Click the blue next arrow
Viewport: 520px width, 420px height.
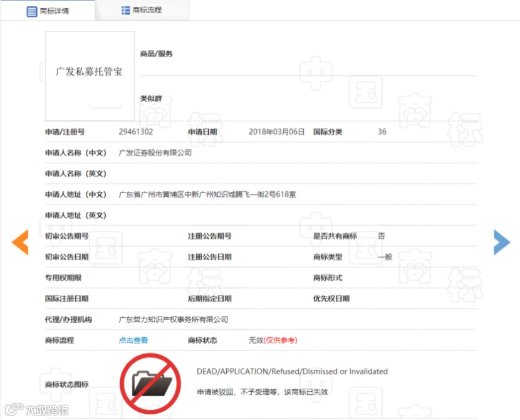pyautogui.click(x=502, y=242)
